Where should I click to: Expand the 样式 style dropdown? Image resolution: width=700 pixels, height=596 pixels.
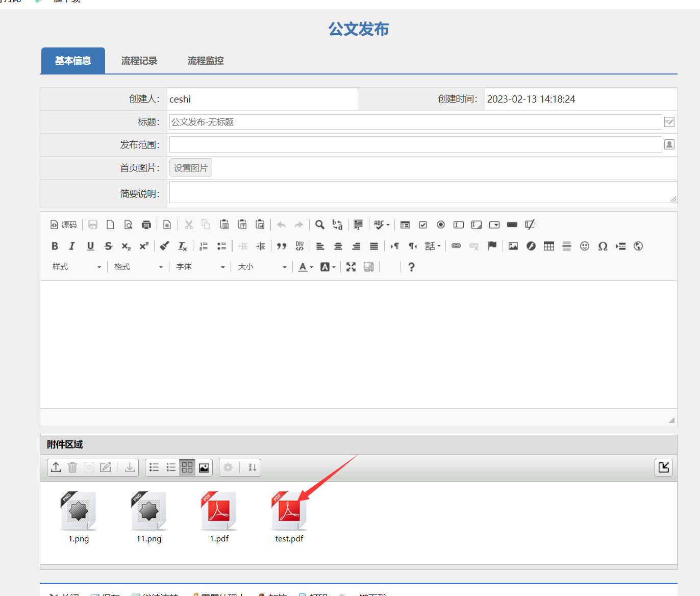77,267
